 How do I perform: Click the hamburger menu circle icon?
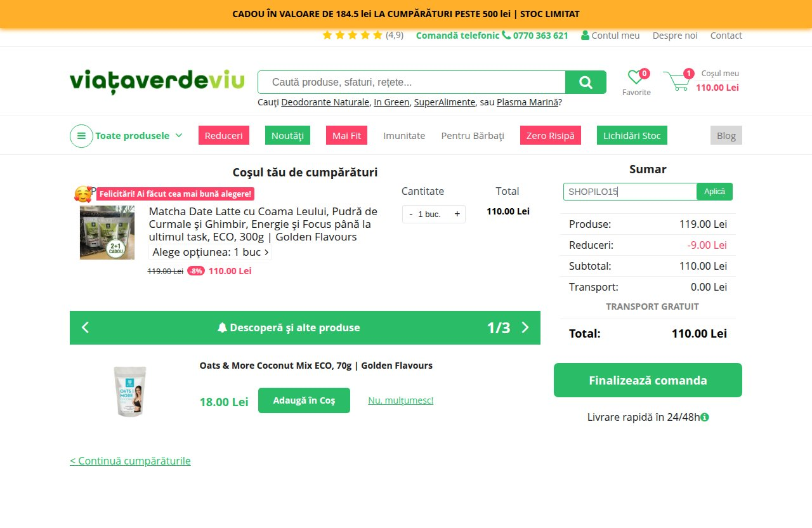[81, 136]
